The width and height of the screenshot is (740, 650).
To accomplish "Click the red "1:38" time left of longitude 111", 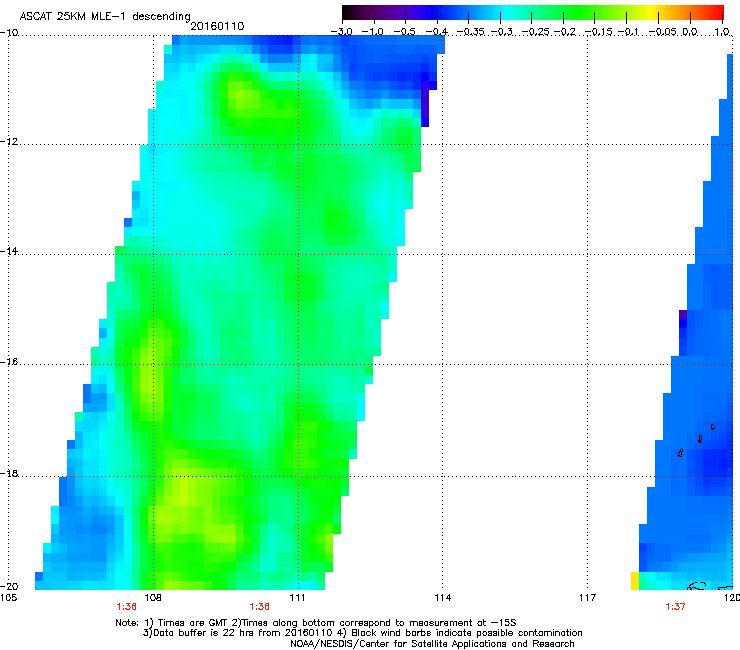I will pos(259,607).
